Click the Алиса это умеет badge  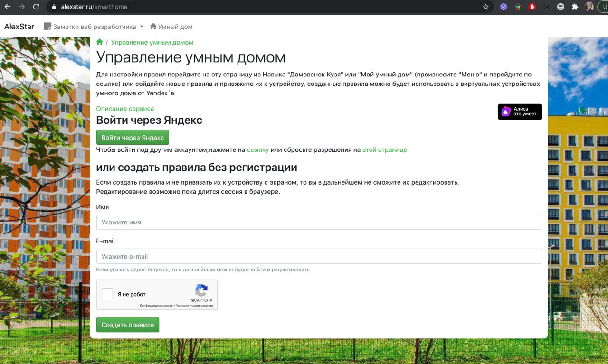coord(520,112)
